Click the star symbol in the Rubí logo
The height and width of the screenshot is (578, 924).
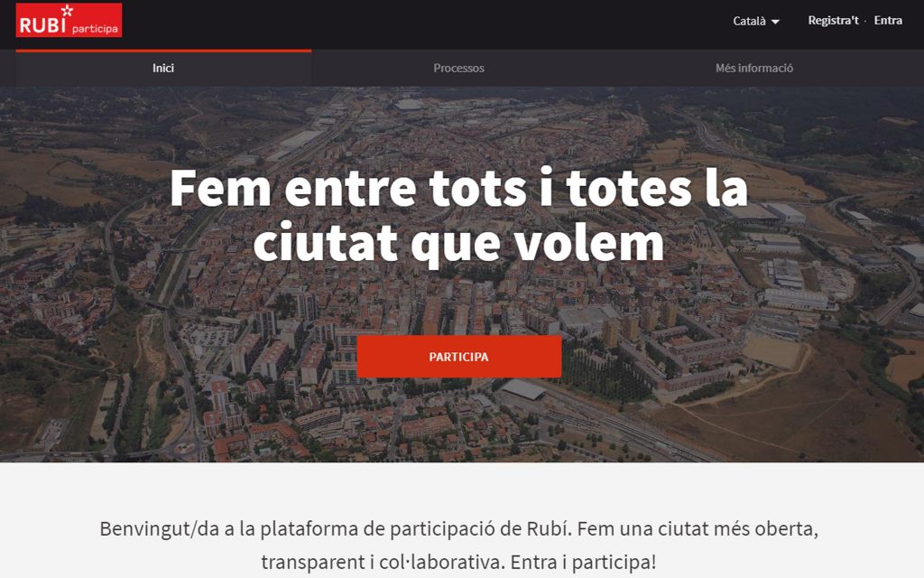67,10
